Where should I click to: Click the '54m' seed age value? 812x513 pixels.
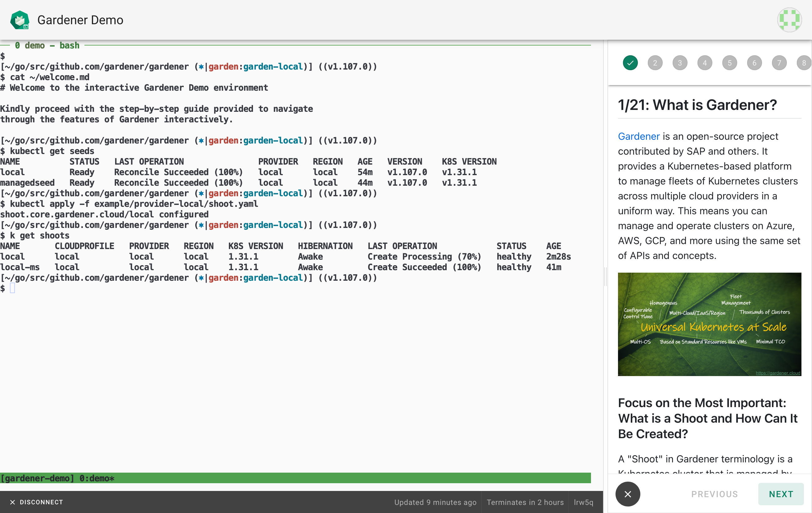pyautogui.click(x=365, y=172)
